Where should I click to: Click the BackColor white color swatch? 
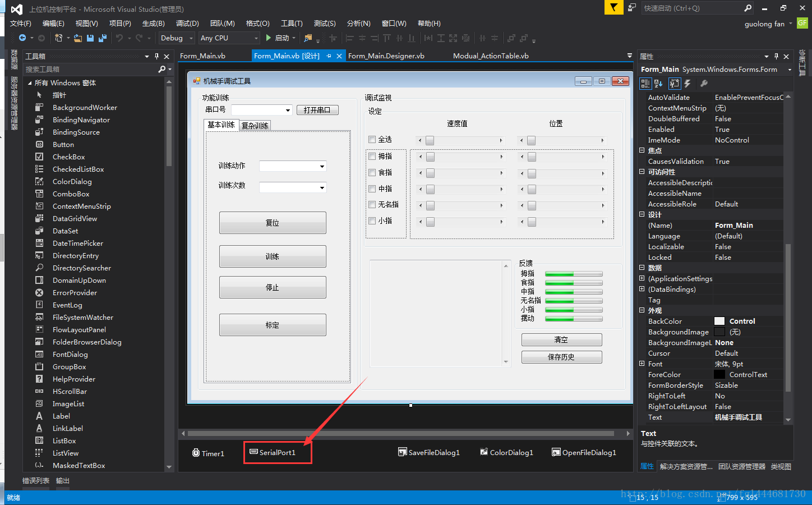719,321
